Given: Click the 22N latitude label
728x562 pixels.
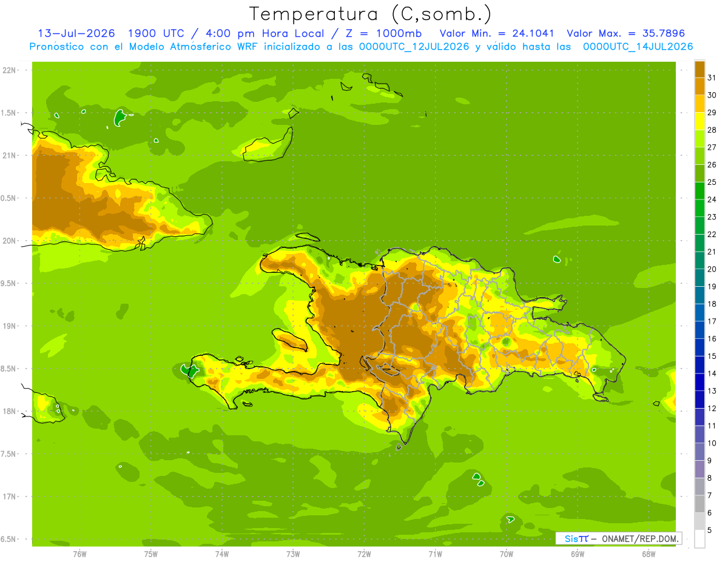Looking at the screenshot, I should (x=10, y=70).
